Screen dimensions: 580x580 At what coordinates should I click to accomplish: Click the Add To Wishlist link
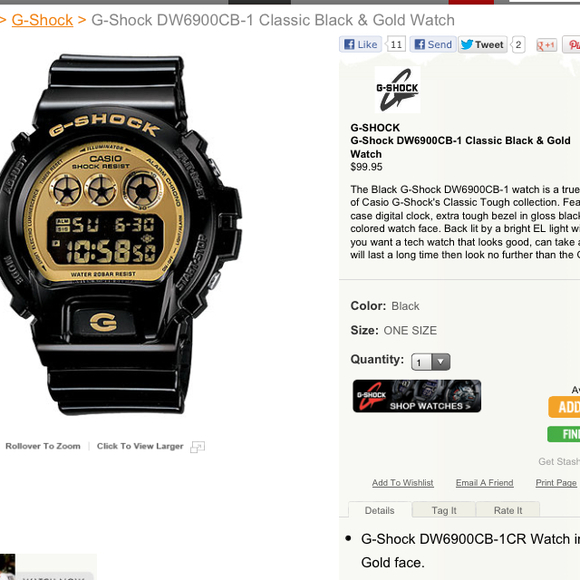(402, 483)
